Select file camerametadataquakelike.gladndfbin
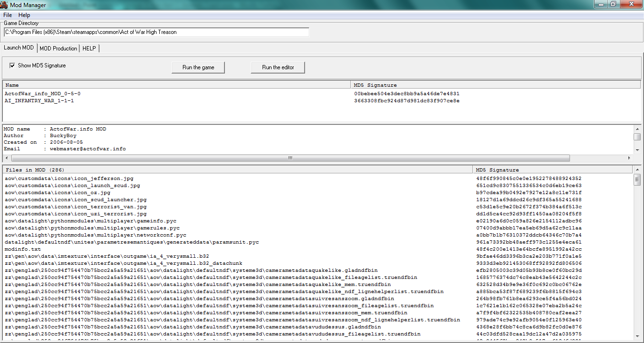Viewport: 644px width, 343px height. pyautogui.click(x=191, y=270)
